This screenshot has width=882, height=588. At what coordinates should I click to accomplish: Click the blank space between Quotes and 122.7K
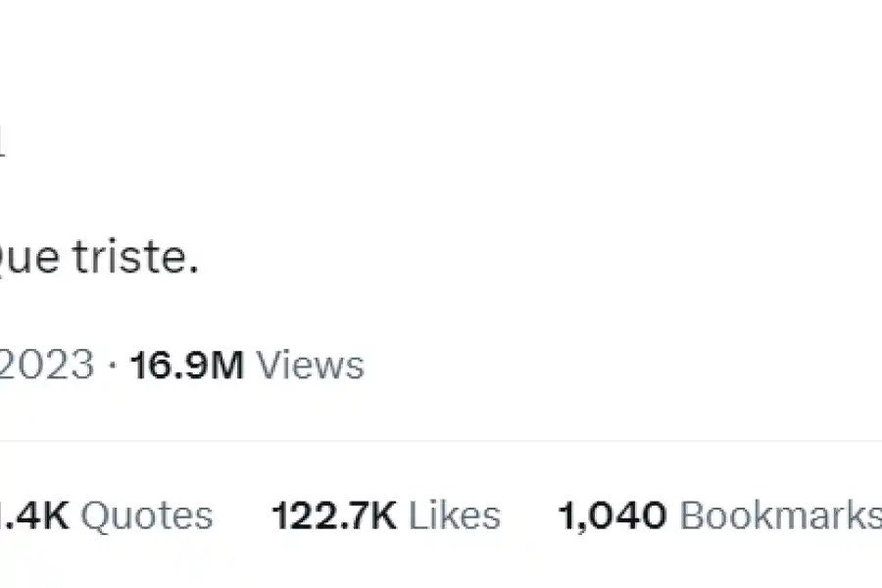[x=242, y=515]
